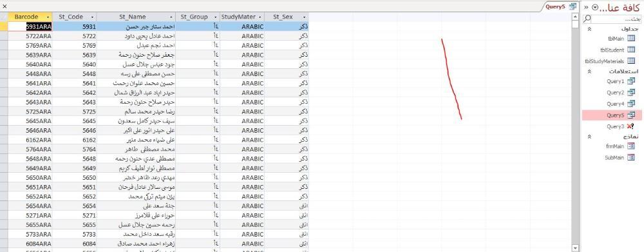Collapse the tables group in navigation pane
This screenshot has width=644, height=252.
589,29
